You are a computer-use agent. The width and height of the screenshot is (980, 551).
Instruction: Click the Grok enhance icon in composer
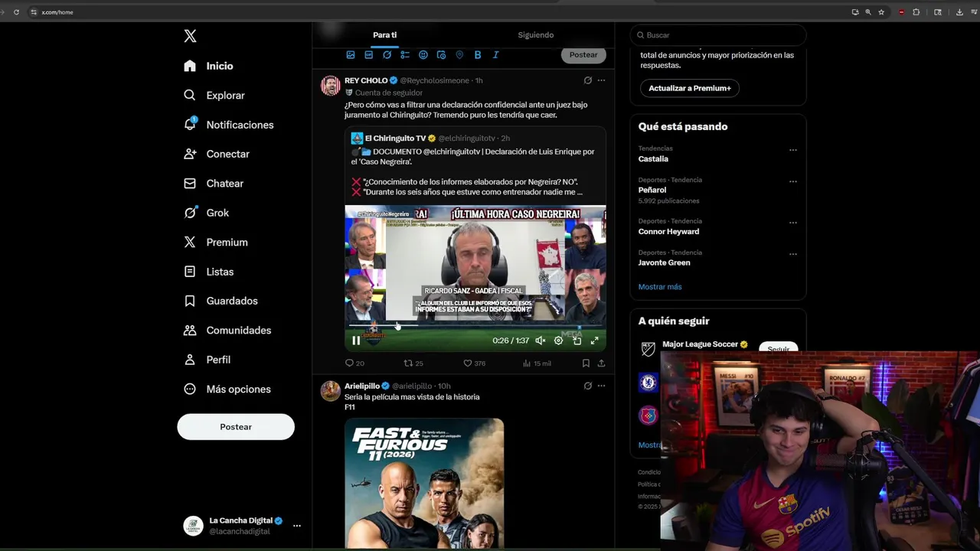pyautogui.click(x=387, y=55)
